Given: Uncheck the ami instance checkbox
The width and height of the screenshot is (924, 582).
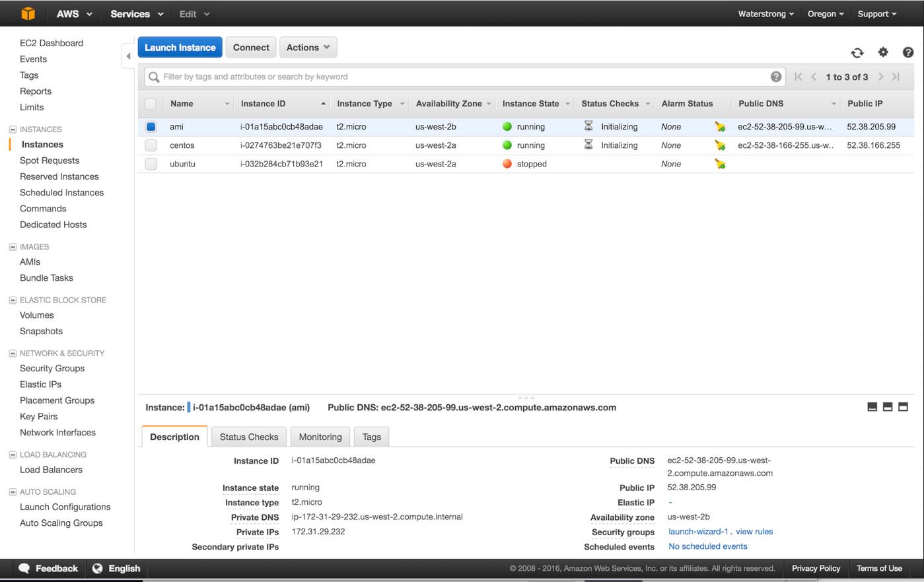Looking at the screenshot, I should point(151,126).
